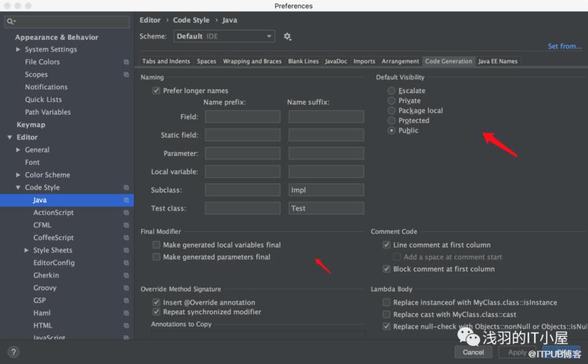Select Private visibility radio button
The width and height of the screenshot is (588, 364).
point(392,100)
